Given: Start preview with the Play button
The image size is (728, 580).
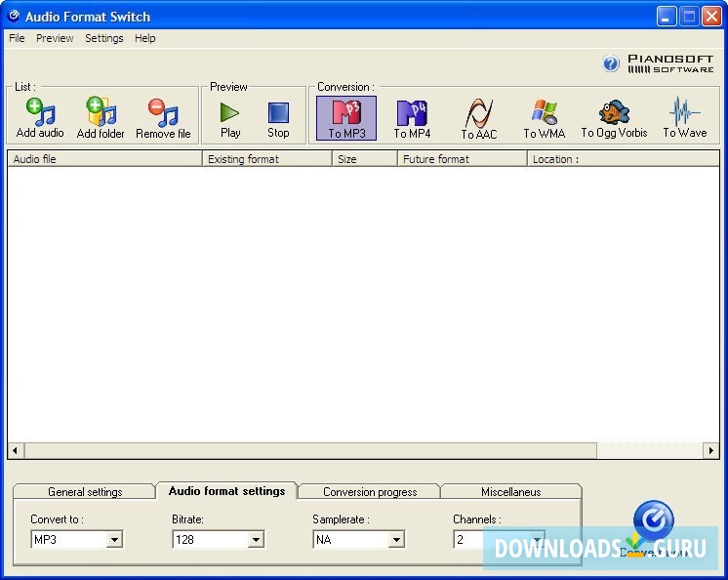Looking at the screenshot, I should tap(230, 119).
